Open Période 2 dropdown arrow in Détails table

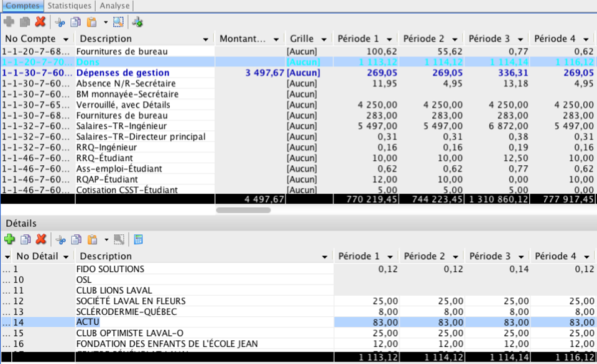point(455,257)
